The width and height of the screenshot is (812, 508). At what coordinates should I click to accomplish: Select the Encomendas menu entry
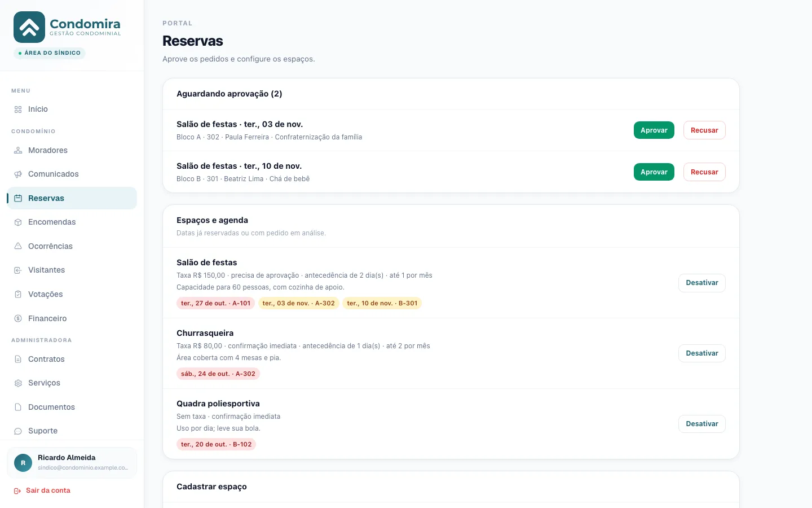(72, 222)
